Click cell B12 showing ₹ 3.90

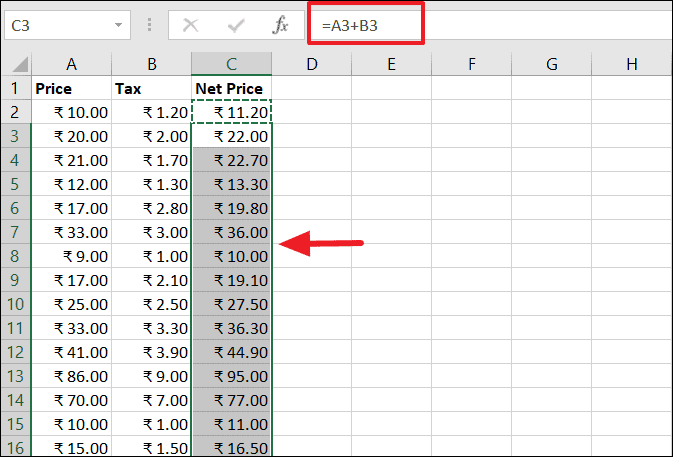[x=152, y=352]
